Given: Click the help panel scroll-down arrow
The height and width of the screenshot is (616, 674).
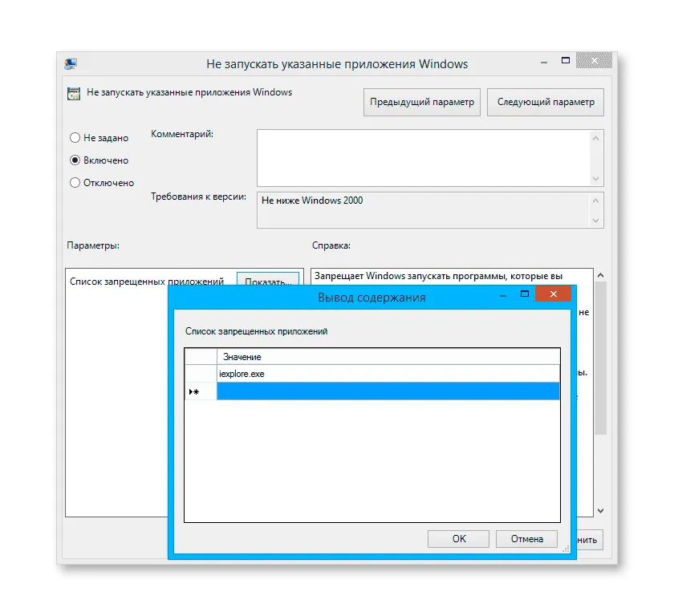Looking at the screenshot, I should click(600, 510).
